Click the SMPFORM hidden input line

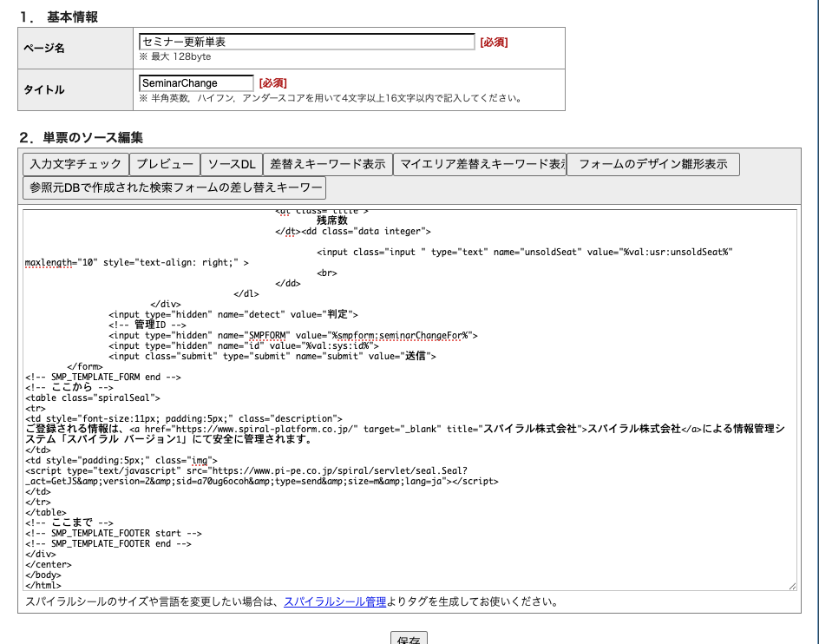tap(293, 336)
